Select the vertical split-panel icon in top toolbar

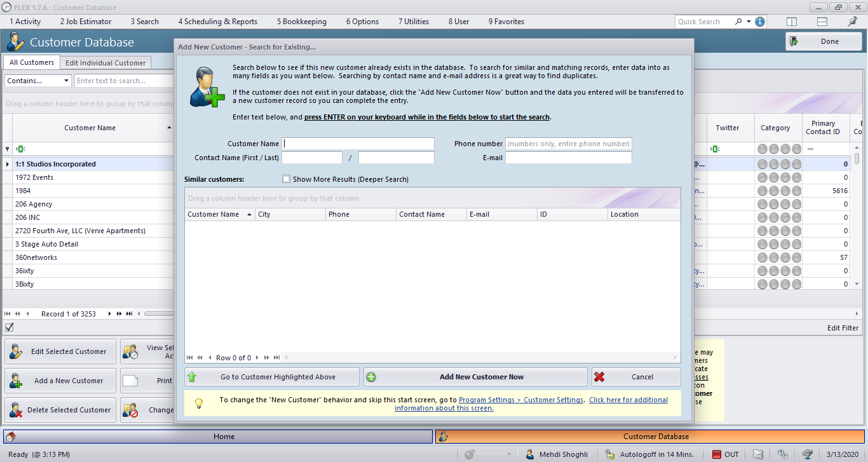792,21
